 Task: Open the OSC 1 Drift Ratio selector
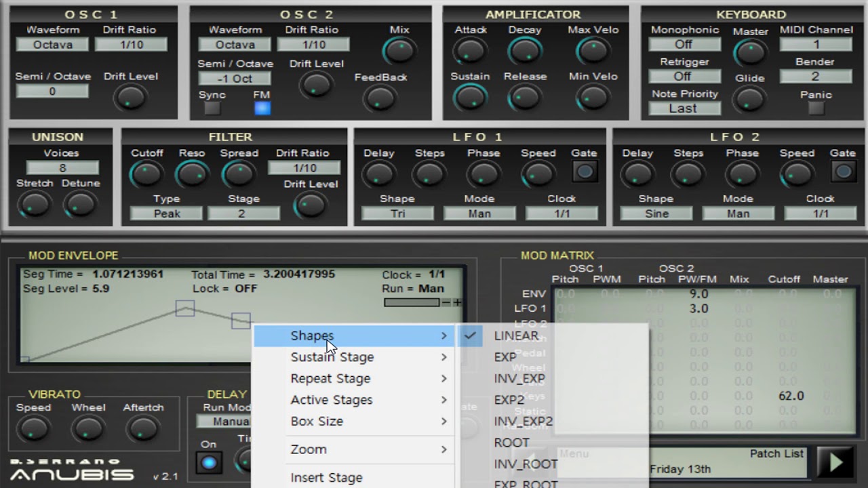(x=131, y=44)
